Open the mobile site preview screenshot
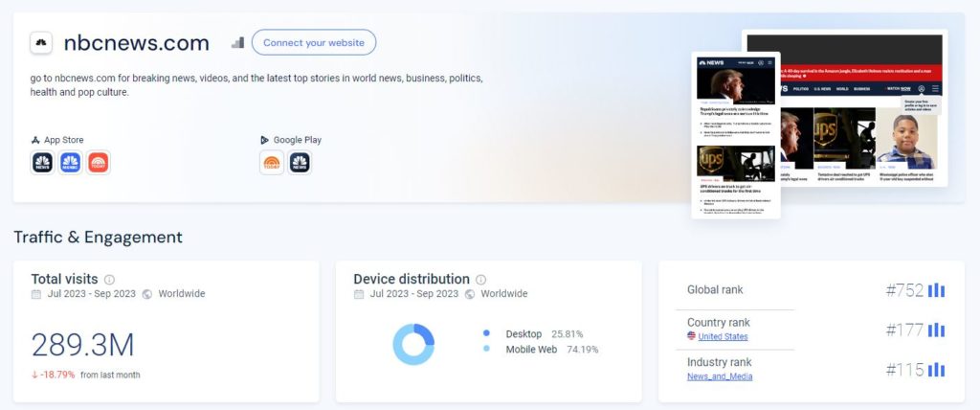Screen dimensions: 980x410 click(736, 135)
